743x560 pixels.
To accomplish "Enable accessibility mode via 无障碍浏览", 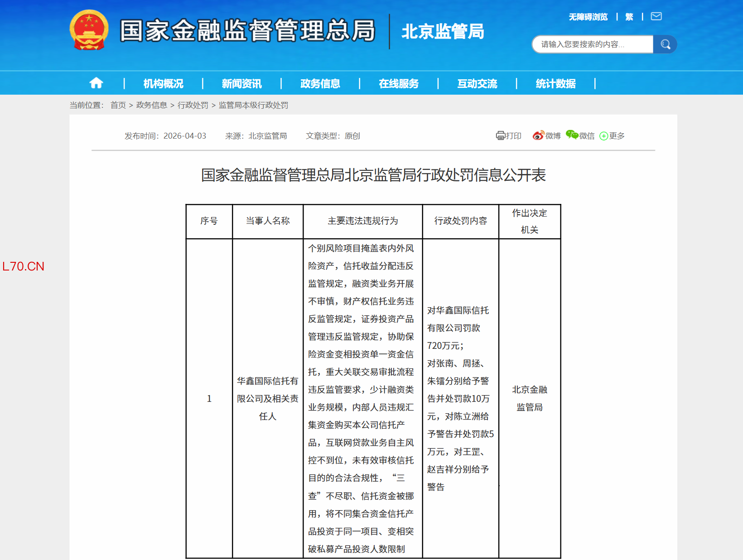I will point(588,16).
